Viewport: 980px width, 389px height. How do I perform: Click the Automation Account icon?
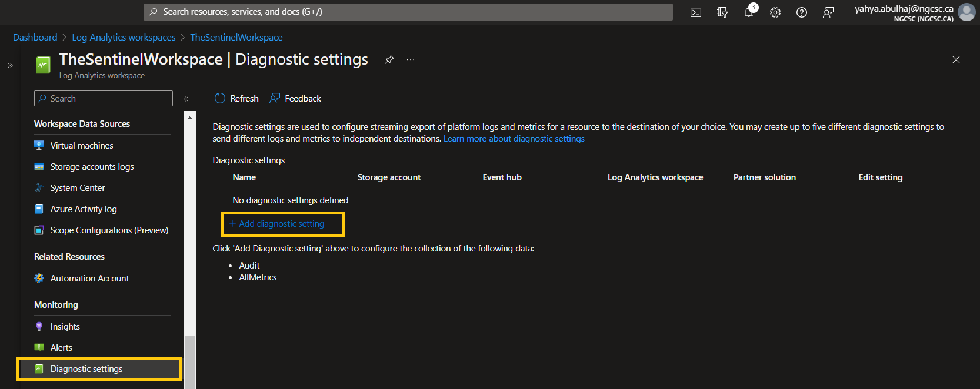click(39, 279)
